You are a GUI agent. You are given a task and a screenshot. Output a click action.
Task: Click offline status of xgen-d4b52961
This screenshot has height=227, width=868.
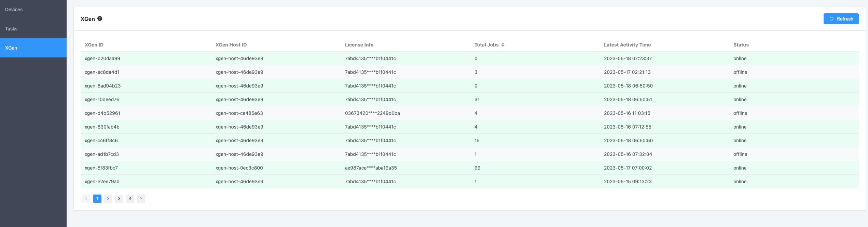[740, 113]
